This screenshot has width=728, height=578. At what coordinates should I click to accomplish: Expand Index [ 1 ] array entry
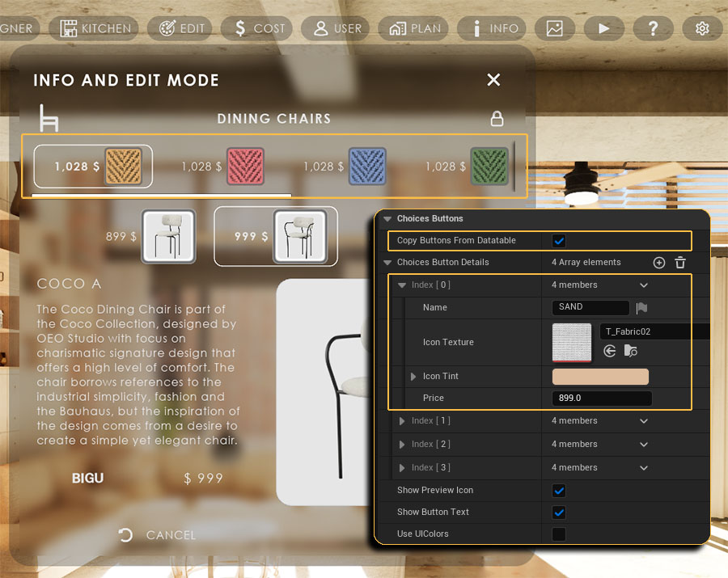402,421
